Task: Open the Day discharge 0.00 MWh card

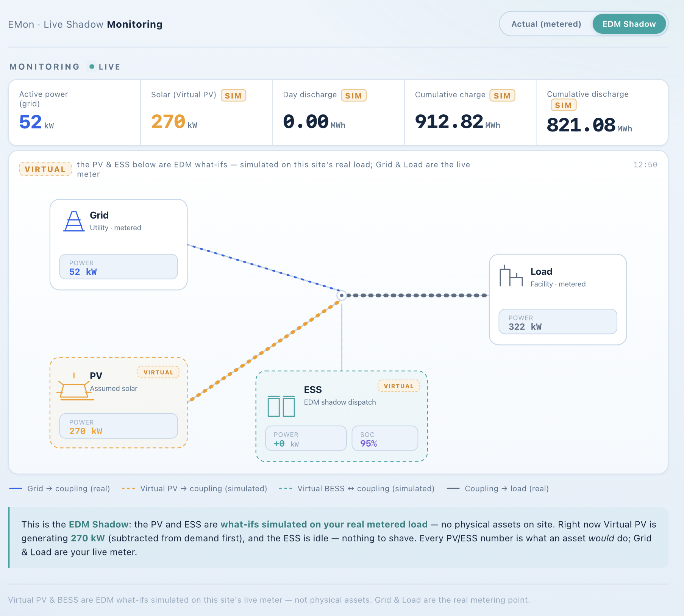Action: pos(338,113)
